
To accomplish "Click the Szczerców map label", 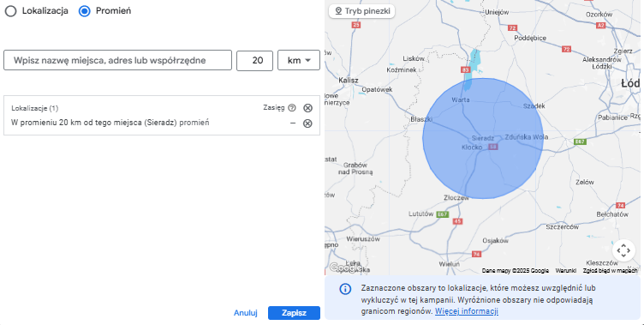I will click(x=563, y=226).
